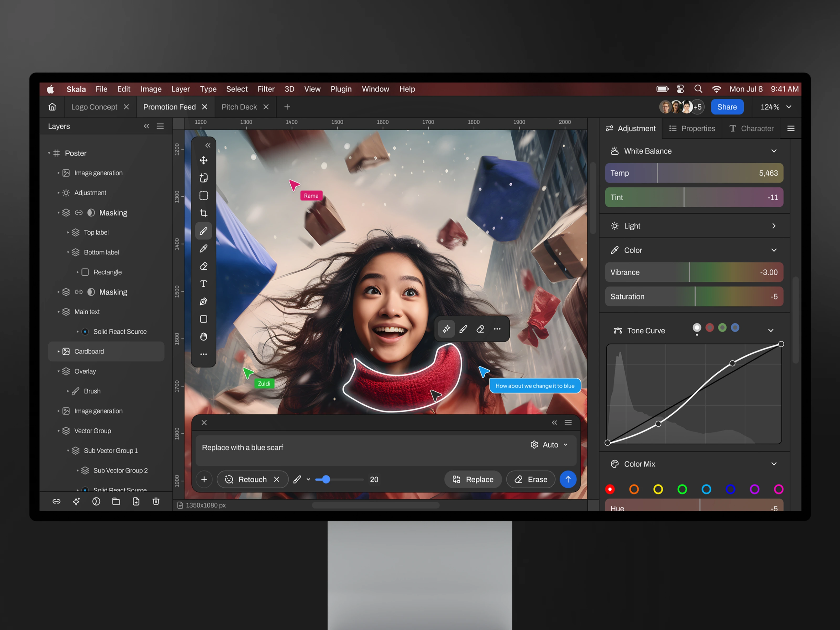
Task: Select the Crop tool
Action: [203, 213]
